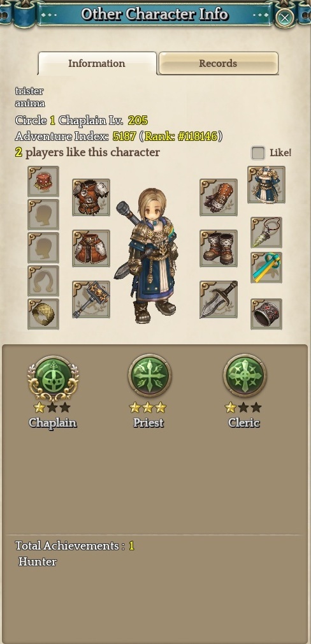Switch to the Records tab
Image resolution: width=311 pixels, height=644 pixels.
click(219, 63)
